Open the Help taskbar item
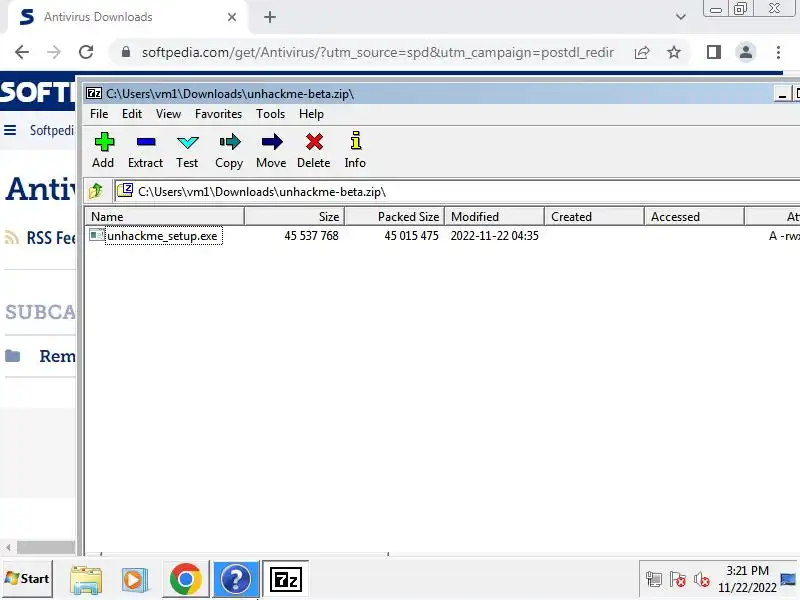Image resolution: width=800 pixels, height=600 pixels. pyautogui.click(x=235, y=580)
